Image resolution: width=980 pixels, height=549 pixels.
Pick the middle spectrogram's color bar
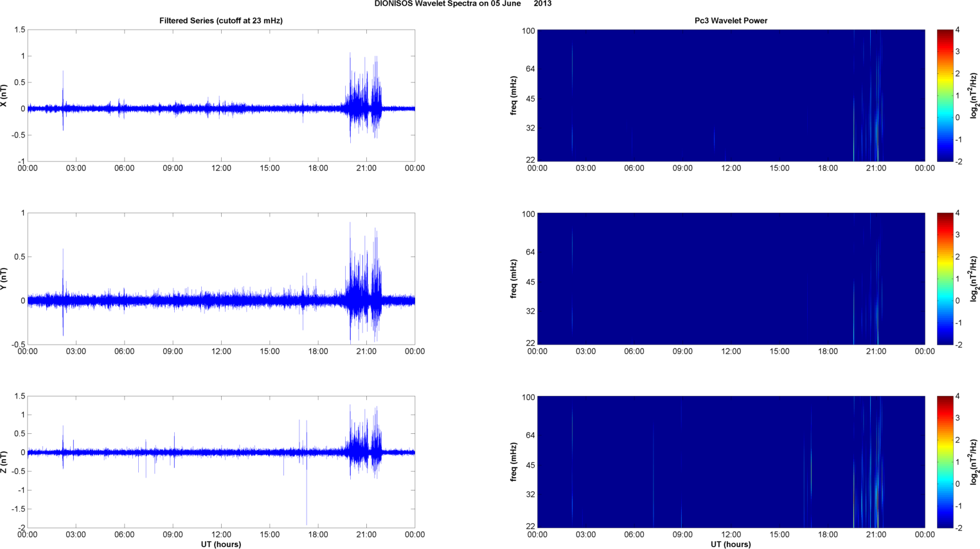[x=945, y=279]
